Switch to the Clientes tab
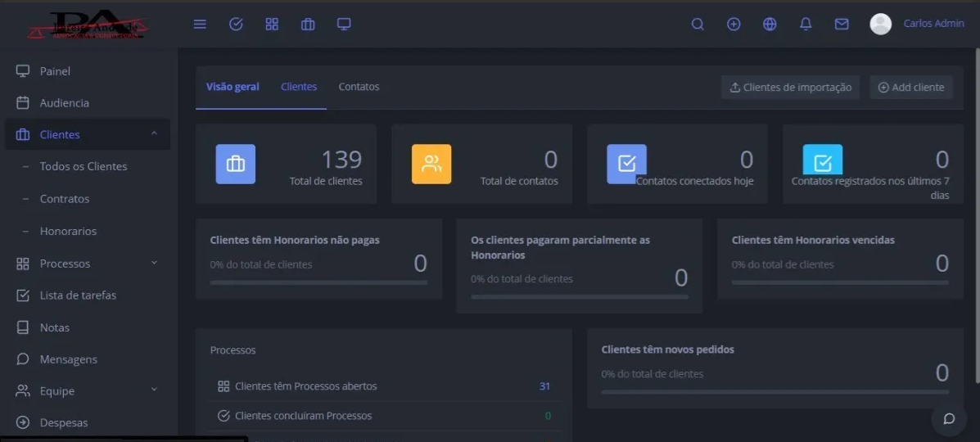The height and width of the screenshot is (442, 980). click(299, 87)
